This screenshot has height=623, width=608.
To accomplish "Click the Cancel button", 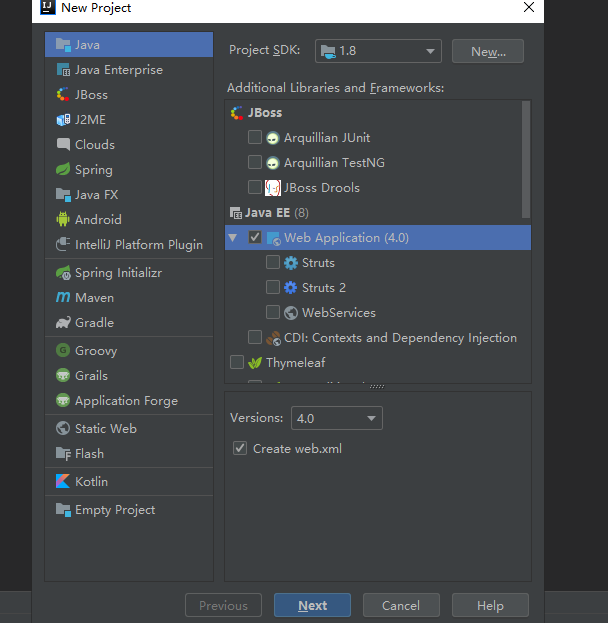I will click(x=401, y=605).
